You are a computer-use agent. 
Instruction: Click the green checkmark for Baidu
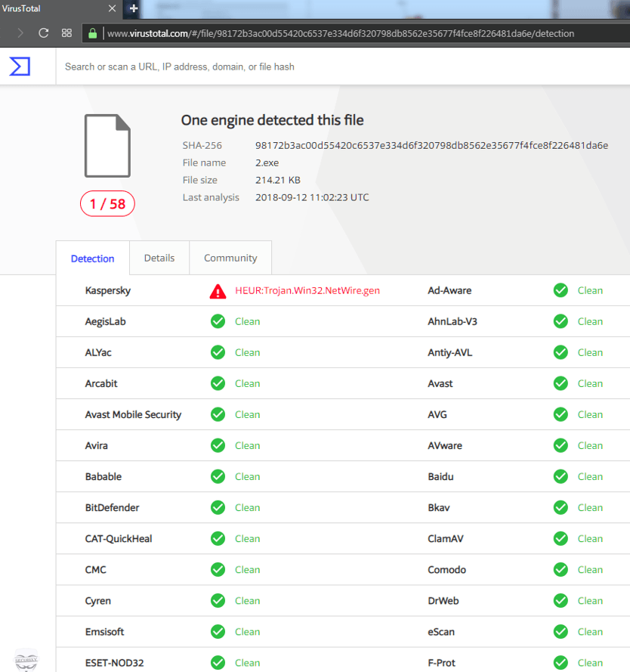coord(561,476)
